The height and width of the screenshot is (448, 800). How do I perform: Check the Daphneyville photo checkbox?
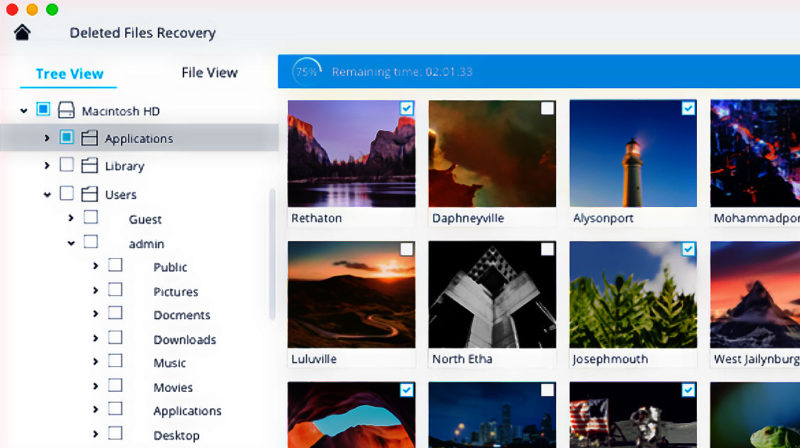(x=547, y=108)
